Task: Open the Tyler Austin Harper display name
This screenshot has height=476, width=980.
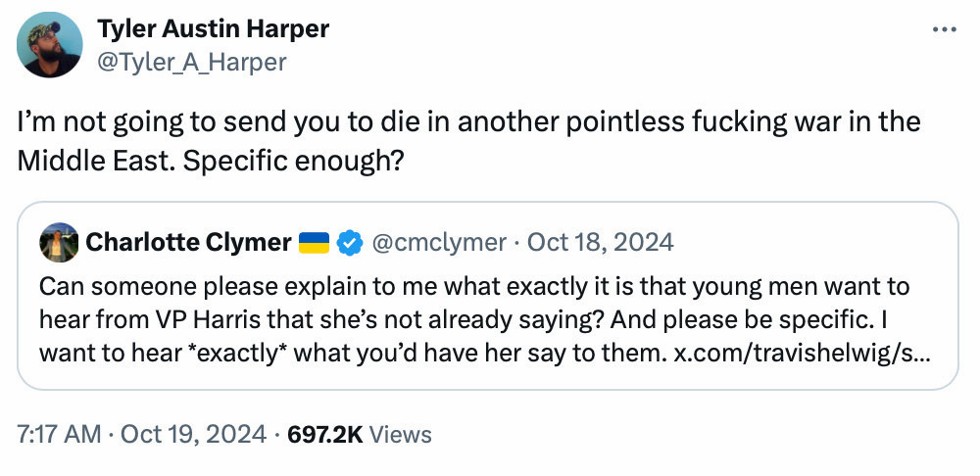Action: pyautogui.click(x=213, y=28)
